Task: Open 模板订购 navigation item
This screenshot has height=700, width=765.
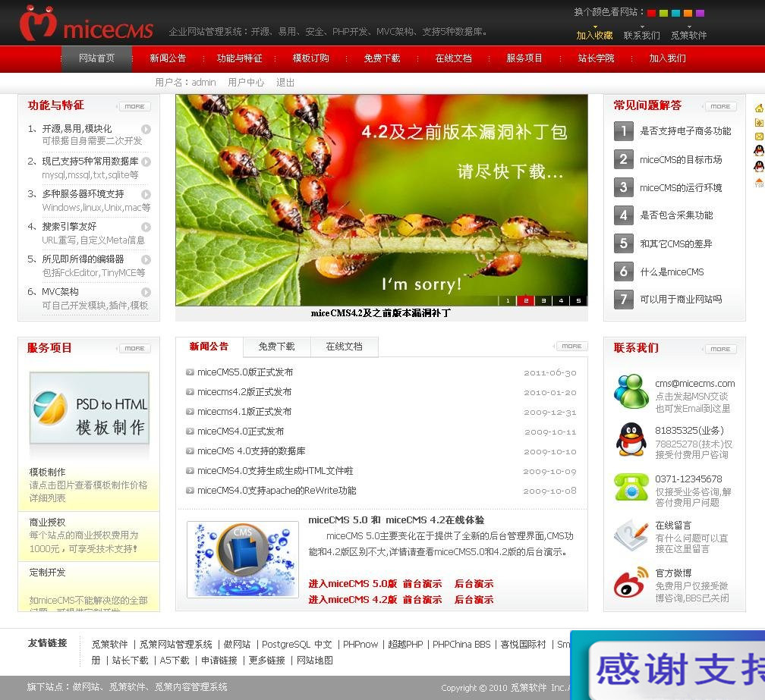Action: coord(311,58)
